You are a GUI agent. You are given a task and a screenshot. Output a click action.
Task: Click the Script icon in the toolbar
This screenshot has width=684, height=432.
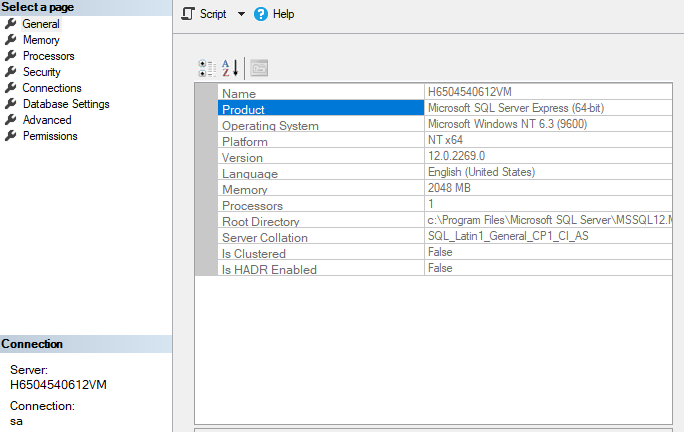[188, 14]
